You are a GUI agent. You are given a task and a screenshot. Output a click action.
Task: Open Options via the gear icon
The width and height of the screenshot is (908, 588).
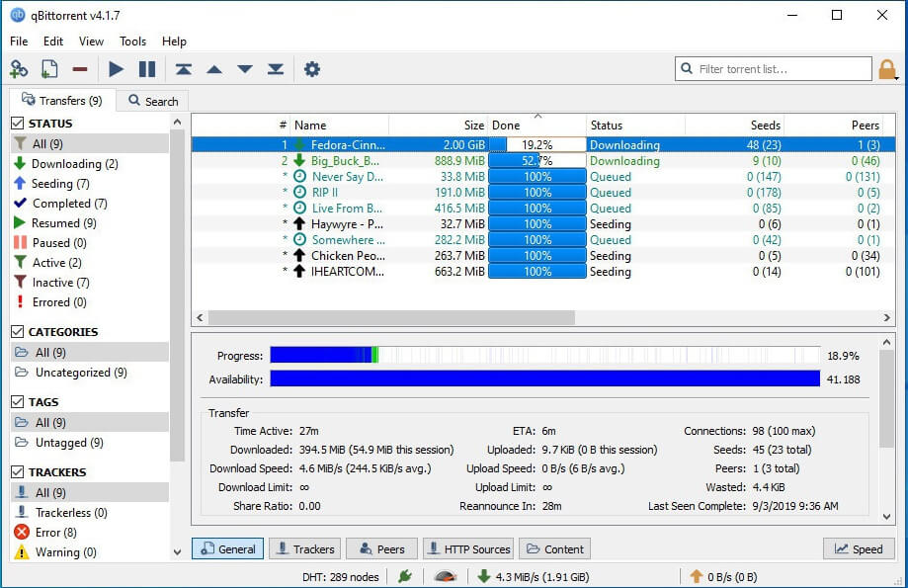(312, 69)
